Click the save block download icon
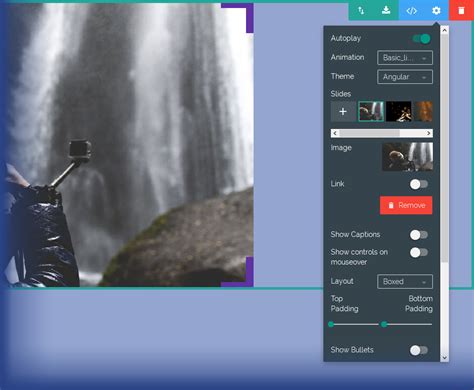Image resolution: width=474 pixels, height=390 pixels. tap(386, 11)
